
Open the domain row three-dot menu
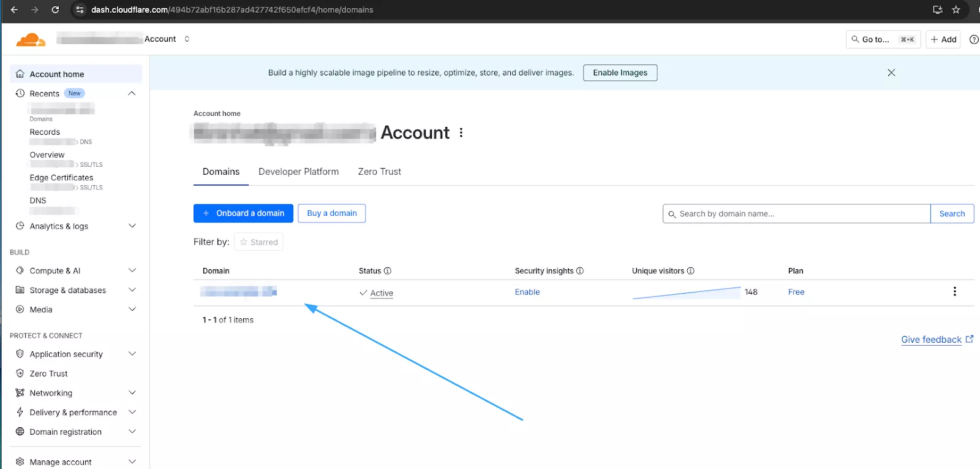pyautogui.click(x=954, y=291)
